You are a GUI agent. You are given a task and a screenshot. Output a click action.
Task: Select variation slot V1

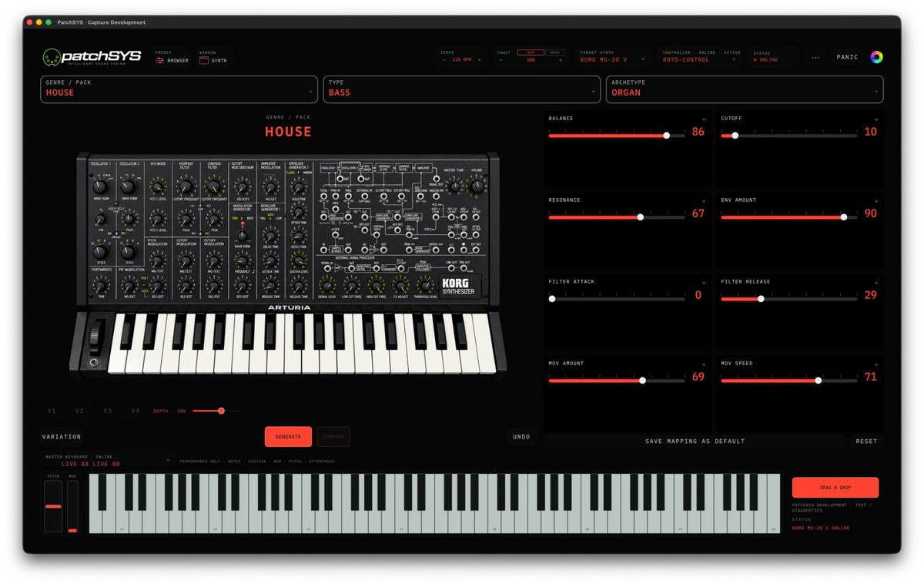coord(52,411)
